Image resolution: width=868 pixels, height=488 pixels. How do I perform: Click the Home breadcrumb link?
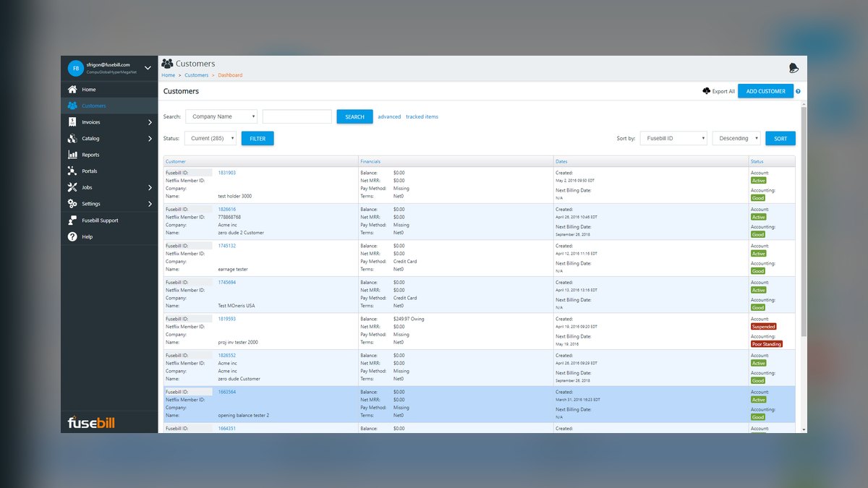pyautogui.click(x=168, y=75)
